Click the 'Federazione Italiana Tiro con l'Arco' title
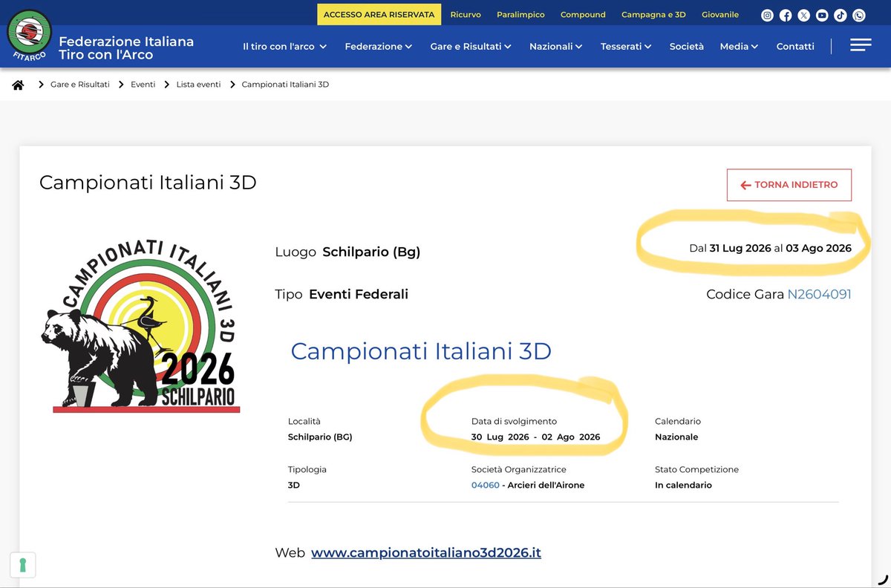 point(126,48)
